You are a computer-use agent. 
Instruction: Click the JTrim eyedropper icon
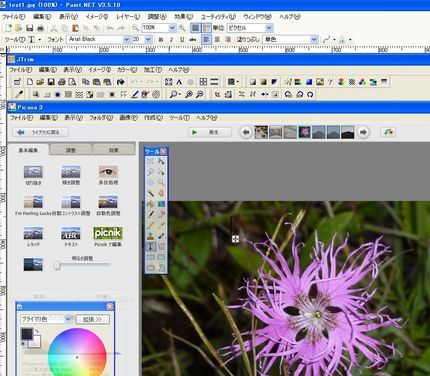[x=19, y=95]
